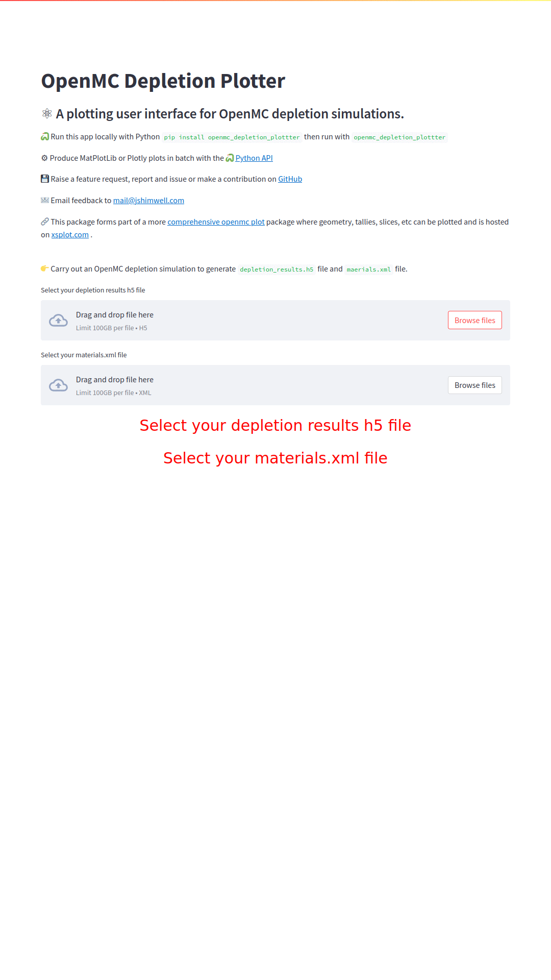The width and height of the screenshot is (551, 980).
Task: Click the pip install openmc_depletion_plottter code snippet
Action: [232, 137]
